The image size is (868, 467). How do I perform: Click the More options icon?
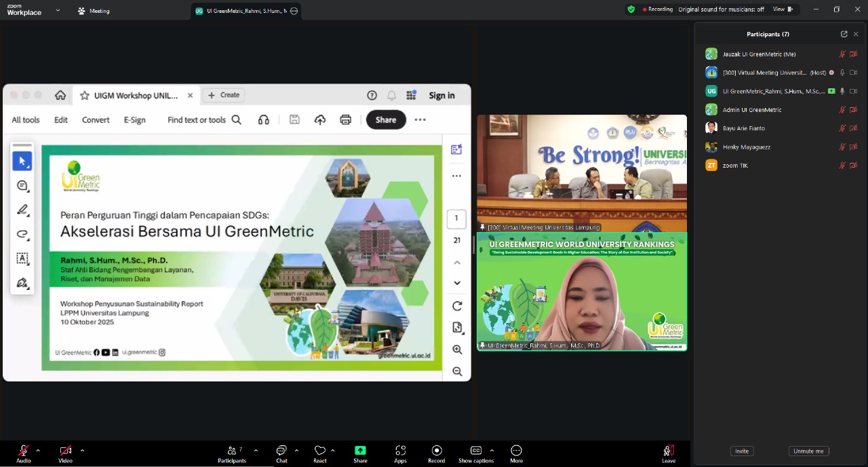(516, 451)
